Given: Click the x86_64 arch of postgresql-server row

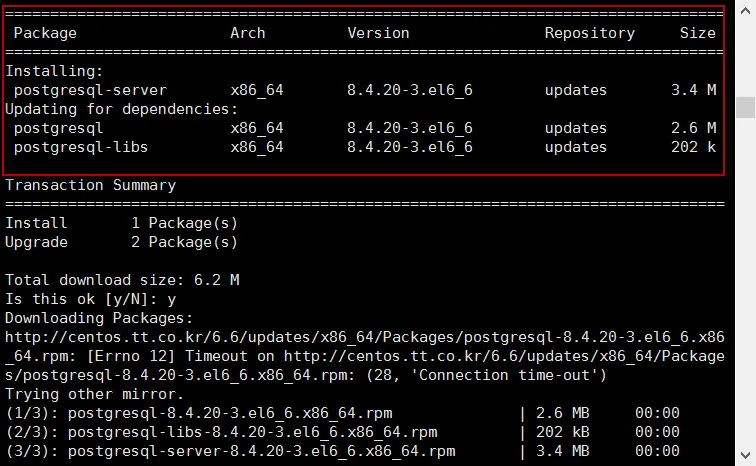Looking at the screenshot, I should pyautogui.click(x=257, y=90).
